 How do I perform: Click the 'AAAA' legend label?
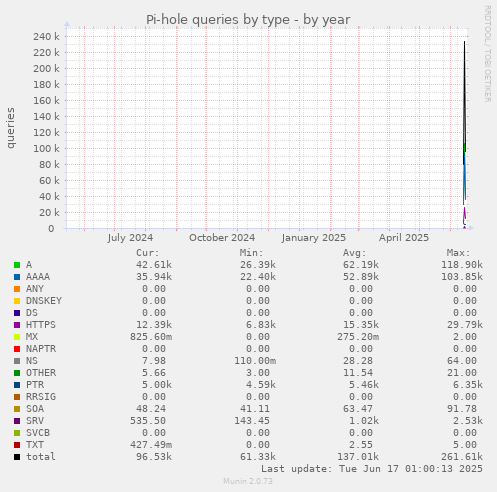pos(38,277)
